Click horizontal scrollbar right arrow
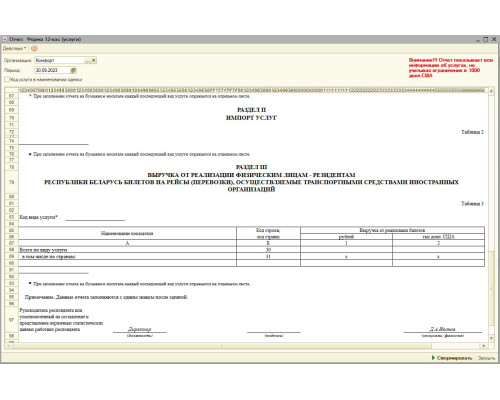Viewport: 500px width, 400px height. [x=484, y=346]
